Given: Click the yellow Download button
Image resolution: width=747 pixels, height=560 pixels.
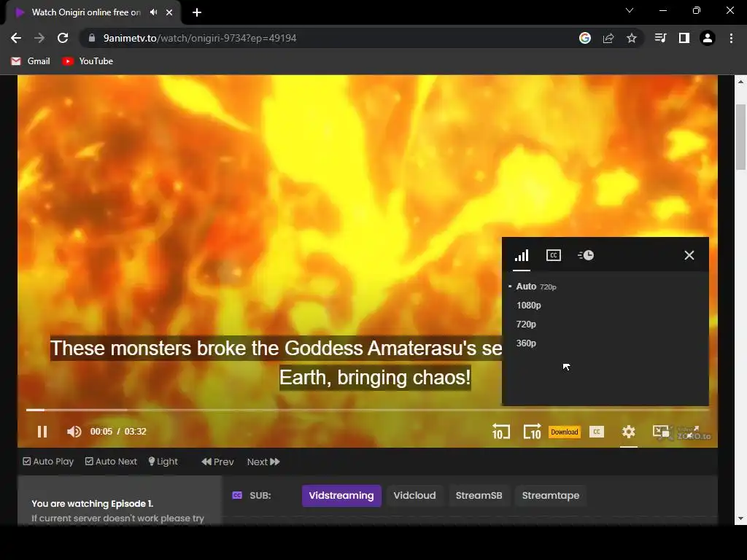Looking at the screenshot, I should click(x=565, y=432).
